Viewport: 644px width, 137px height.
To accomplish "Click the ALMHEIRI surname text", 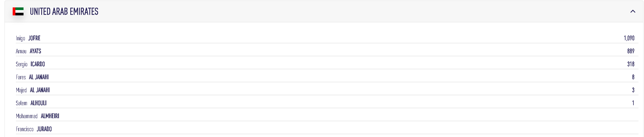I will (x=50, y=116).
